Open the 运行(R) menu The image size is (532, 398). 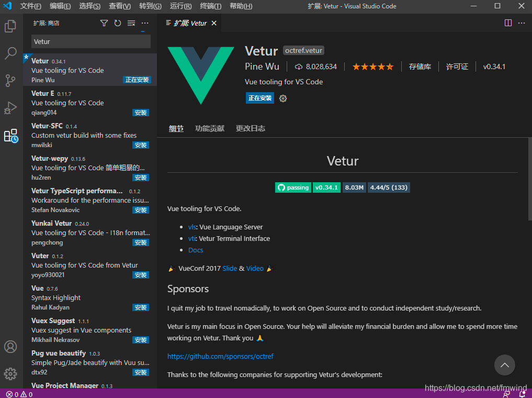pyautogui.click(x=180, y=6)
